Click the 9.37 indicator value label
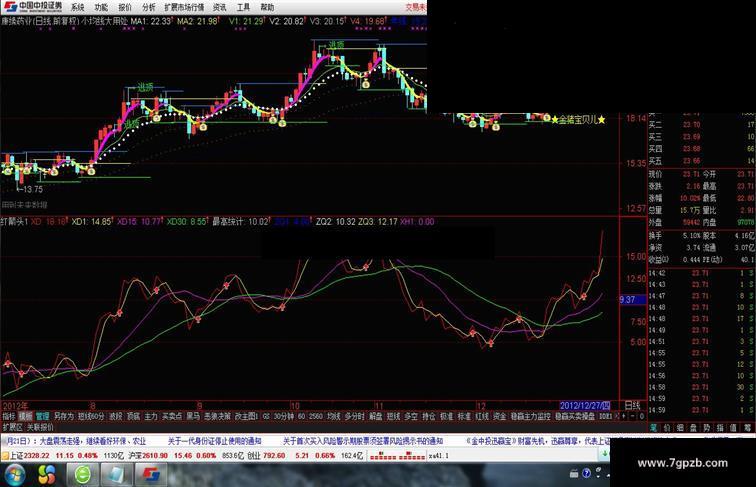Viewport: 756px width, 487px height. click(633, 300)
